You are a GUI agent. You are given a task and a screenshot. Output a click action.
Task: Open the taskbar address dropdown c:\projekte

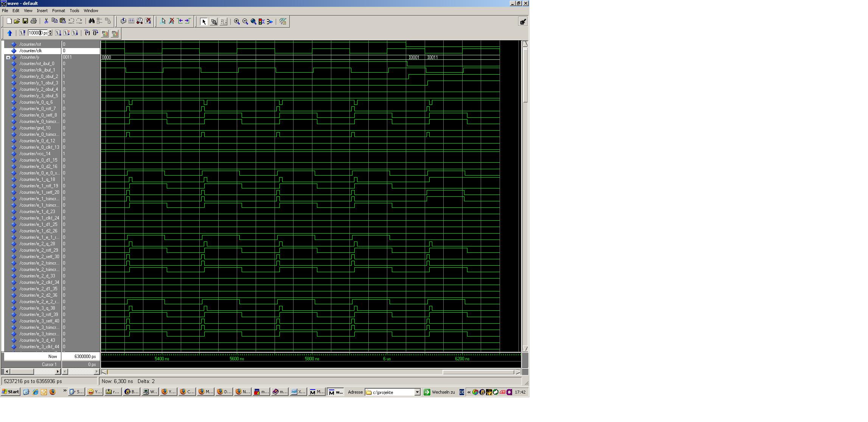417,392
